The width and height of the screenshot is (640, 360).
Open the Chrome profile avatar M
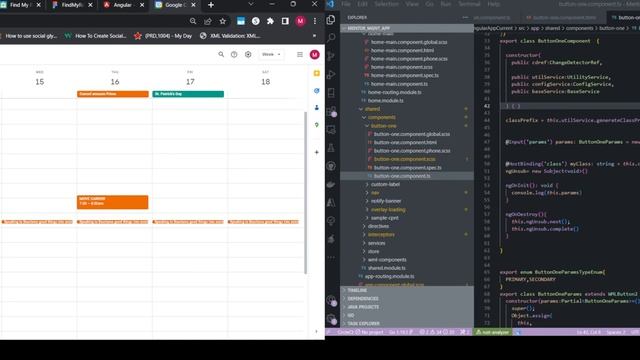tap(300, 21)
